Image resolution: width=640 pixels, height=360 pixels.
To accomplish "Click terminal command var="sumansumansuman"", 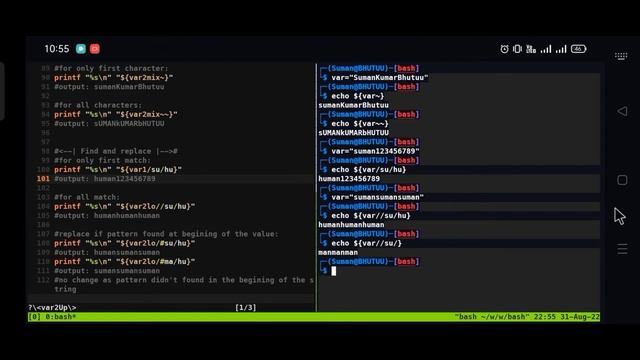I will [378, 197].
